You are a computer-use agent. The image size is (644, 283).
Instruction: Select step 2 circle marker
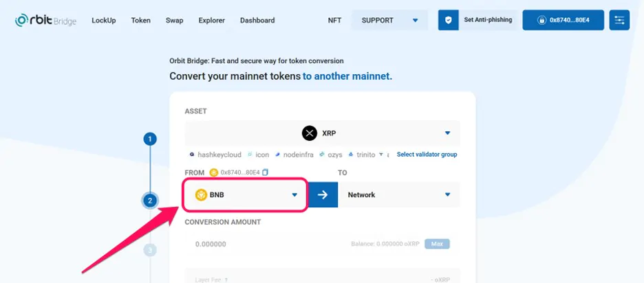click(x=150, y=201)
